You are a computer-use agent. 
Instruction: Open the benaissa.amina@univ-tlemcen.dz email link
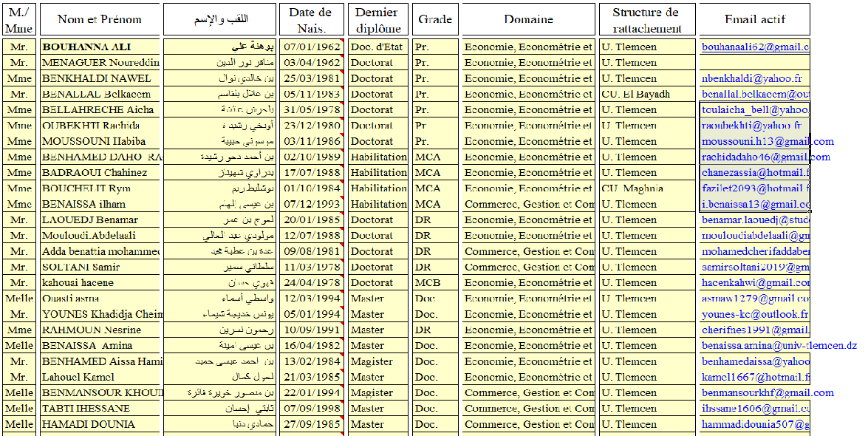[779, 345]
